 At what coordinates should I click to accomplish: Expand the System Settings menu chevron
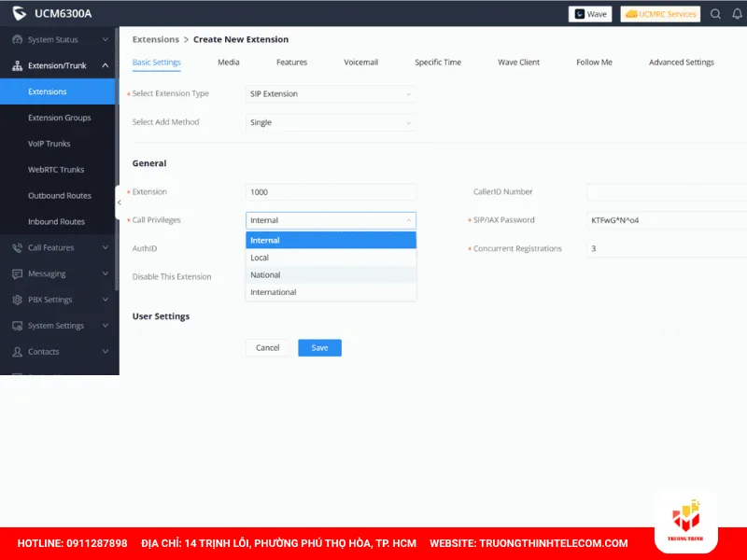(x=106, y=325)
